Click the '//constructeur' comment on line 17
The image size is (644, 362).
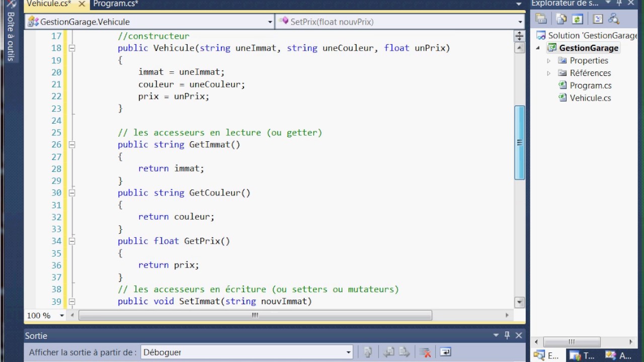[x=153, y=36]
